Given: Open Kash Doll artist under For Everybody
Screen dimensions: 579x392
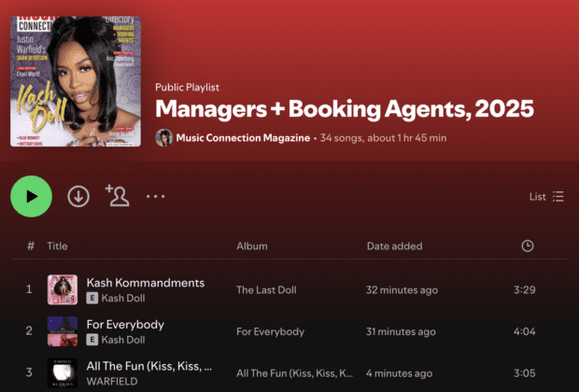Looking at the screenshot, I should [123, 340].
